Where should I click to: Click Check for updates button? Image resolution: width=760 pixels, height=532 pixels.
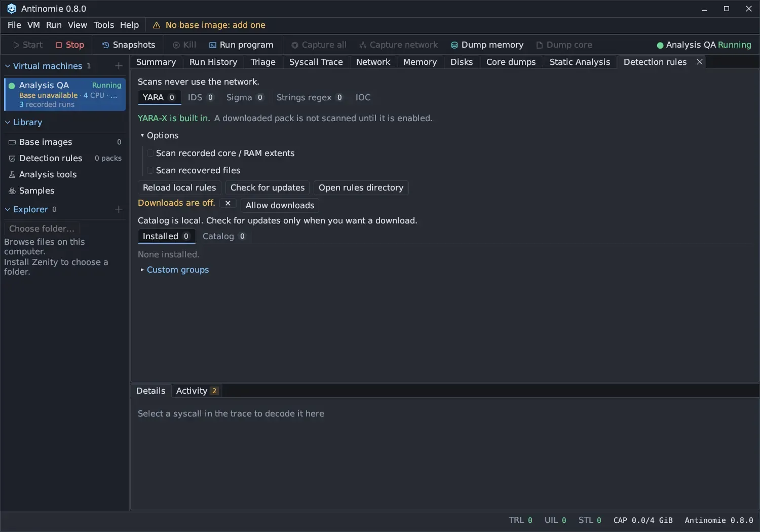(x=268, y=187)
